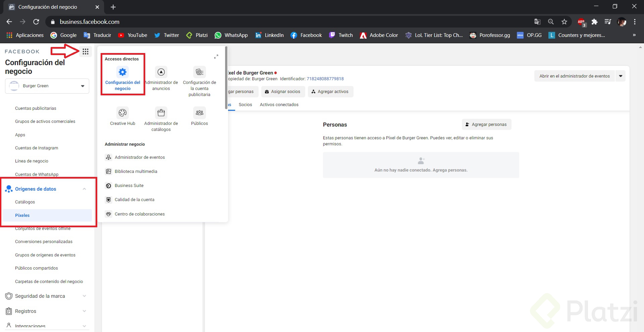This screenshot has width=644, height=332.
Task: Click the Business Suite icon
Action: pos(108,185)
